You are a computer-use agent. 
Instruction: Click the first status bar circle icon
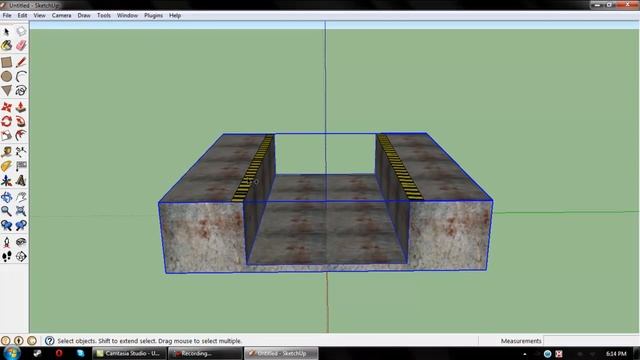[x=6, y=341]
